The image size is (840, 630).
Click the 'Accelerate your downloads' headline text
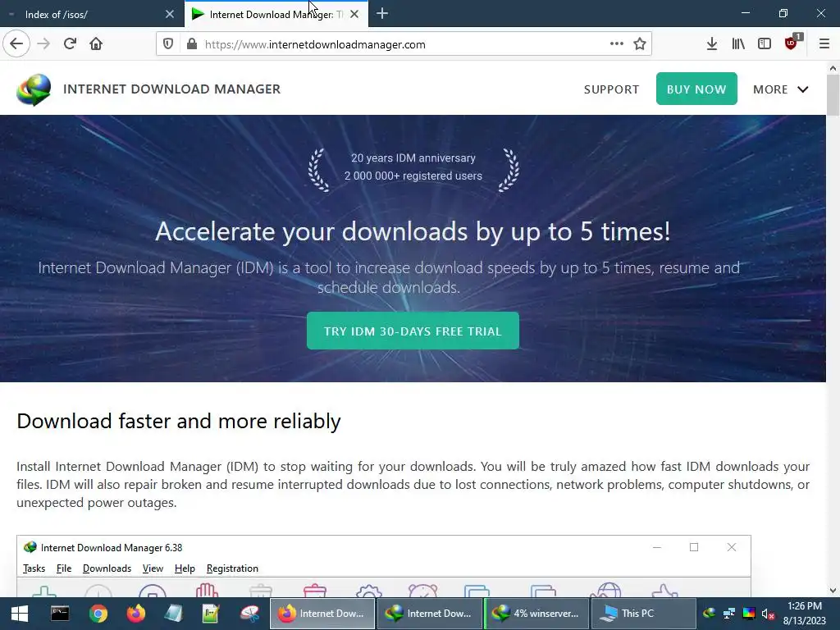(413, 231)
